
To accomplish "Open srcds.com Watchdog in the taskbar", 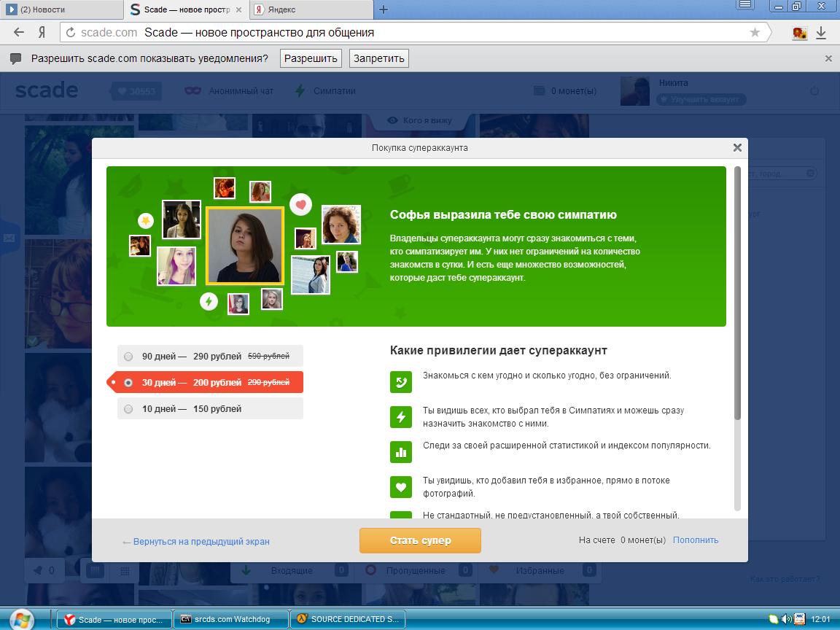I will pos(230,619).
